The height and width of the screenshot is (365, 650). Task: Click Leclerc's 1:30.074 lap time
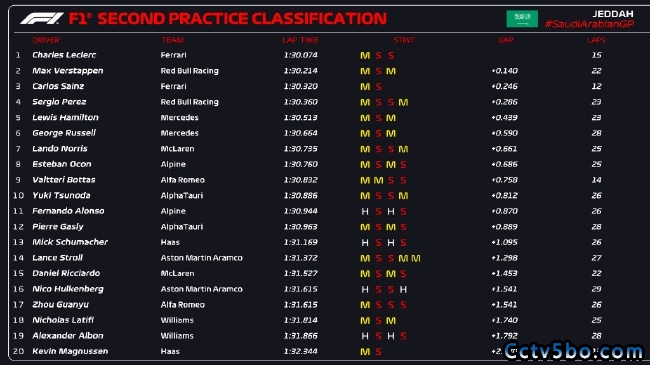(x=301, y=55)
